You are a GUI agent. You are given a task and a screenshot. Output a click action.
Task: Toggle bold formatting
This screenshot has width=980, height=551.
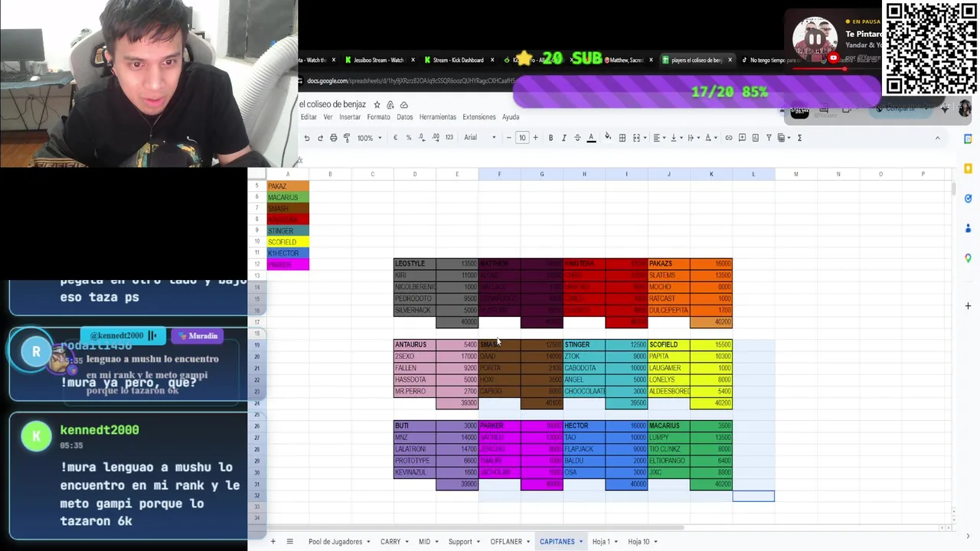[x=550, y=138]
